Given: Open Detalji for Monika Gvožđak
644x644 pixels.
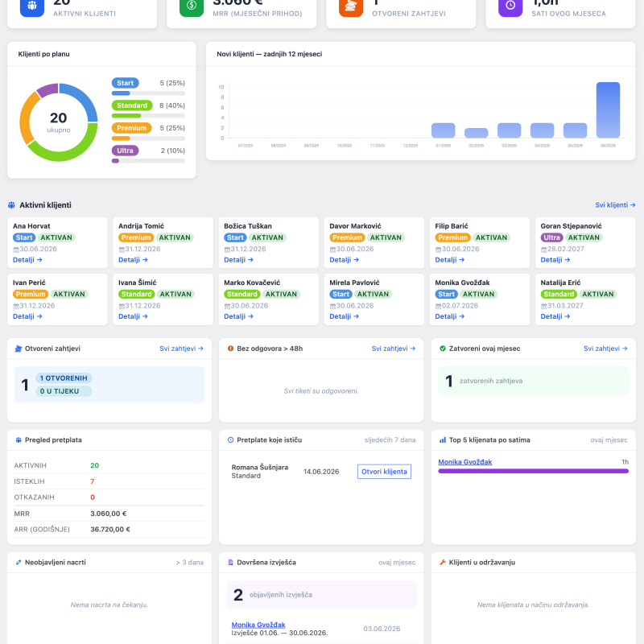Looking at the screenshot, I should 450,316.
